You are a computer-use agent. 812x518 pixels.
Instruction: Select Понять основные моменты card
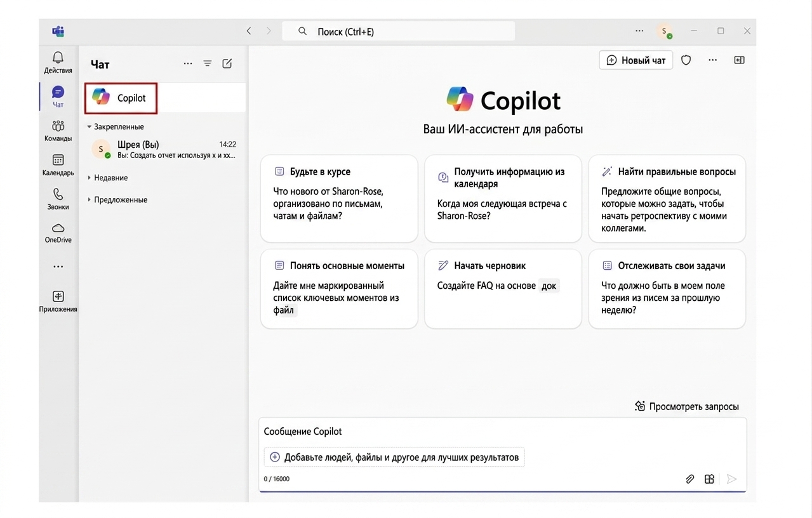[339, 289]
